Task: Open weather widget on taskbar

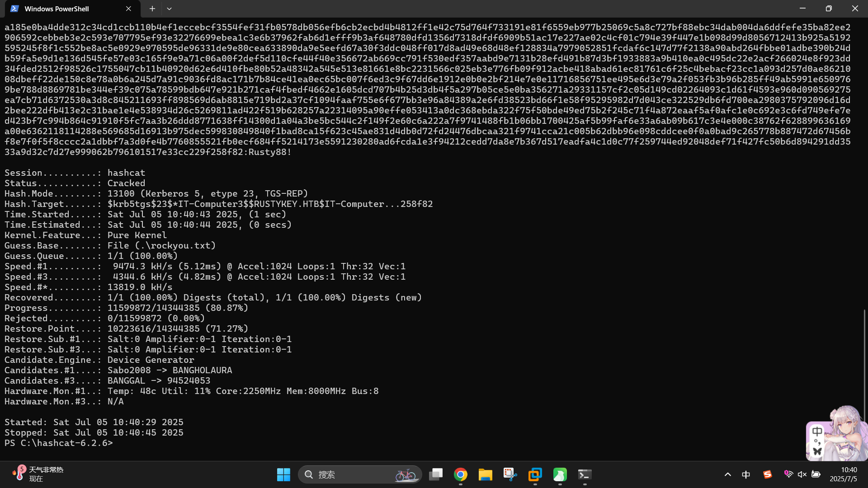Action: [x=38, y=474]
